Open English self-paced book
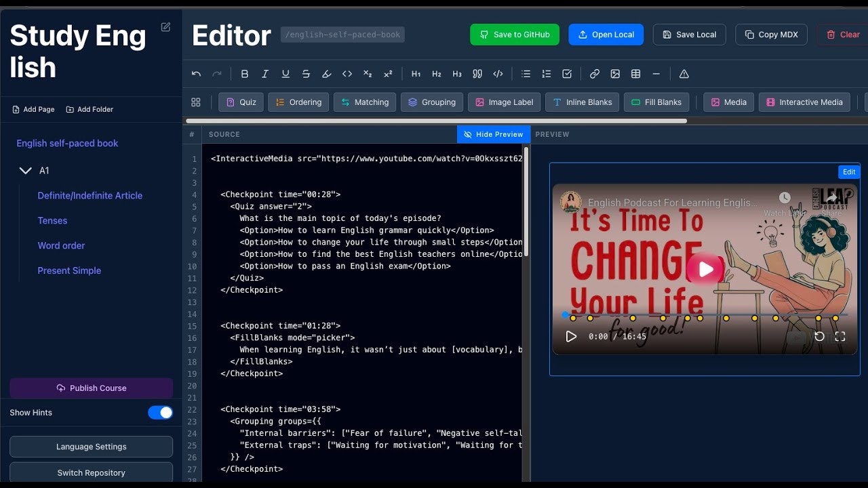The width and height of the screenshot is (868, 488). 67,143
